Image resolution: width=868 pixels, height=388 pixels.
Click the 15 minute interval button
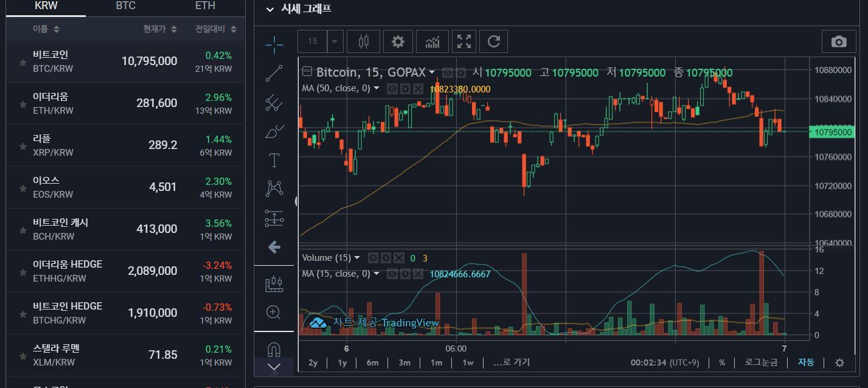pos(313,41)
